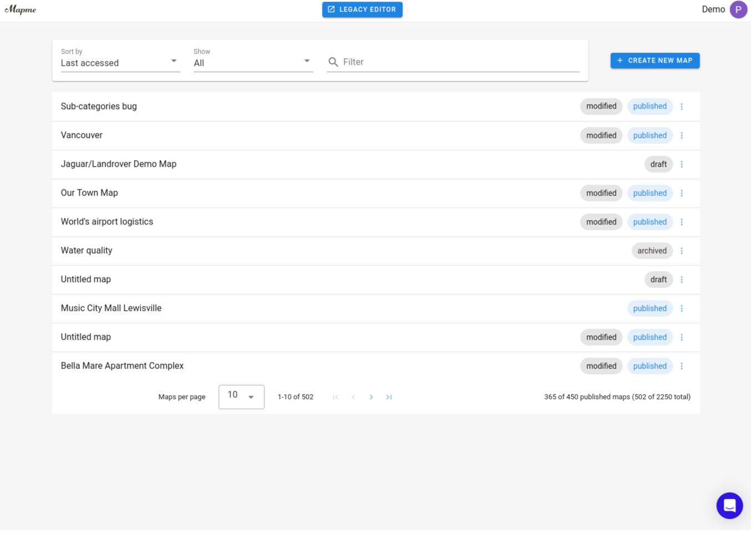Click the Mapme logo
The image size is (756, 533).
[x=21, y=9]
